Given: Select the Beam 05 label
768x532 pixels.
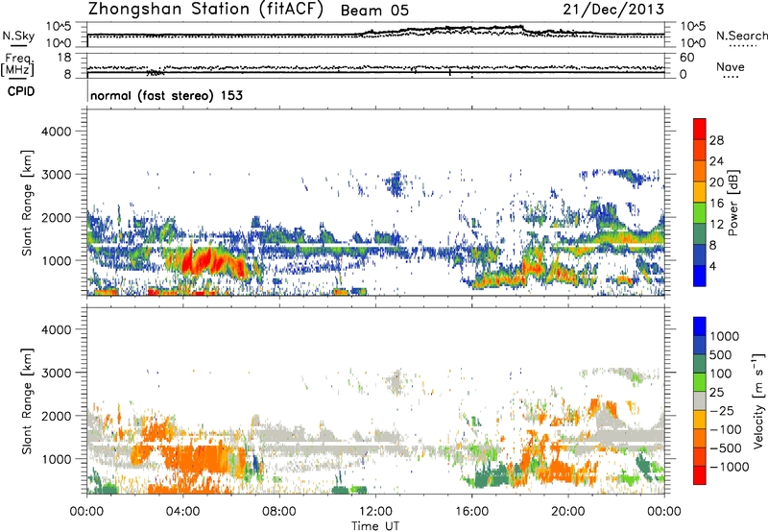Looking at the screenshot, I should click(x=374, y=11).
